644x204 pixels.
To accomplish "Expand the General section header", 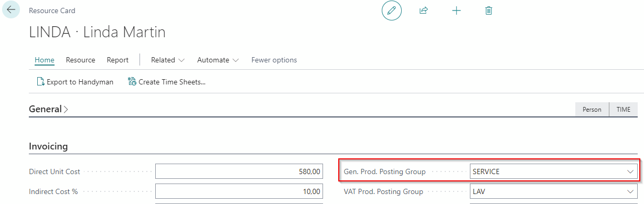I will [48, 110].
